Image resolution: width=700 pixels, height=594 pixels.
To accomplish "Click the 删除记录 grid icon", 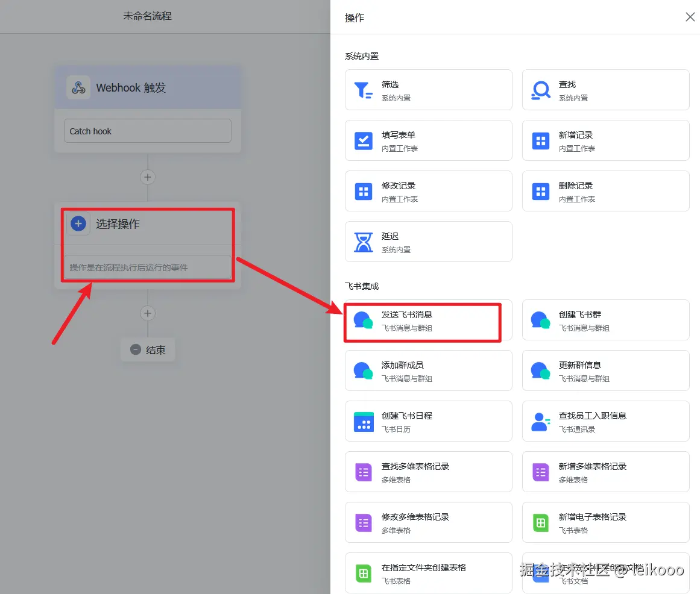I will pos(541,192).
